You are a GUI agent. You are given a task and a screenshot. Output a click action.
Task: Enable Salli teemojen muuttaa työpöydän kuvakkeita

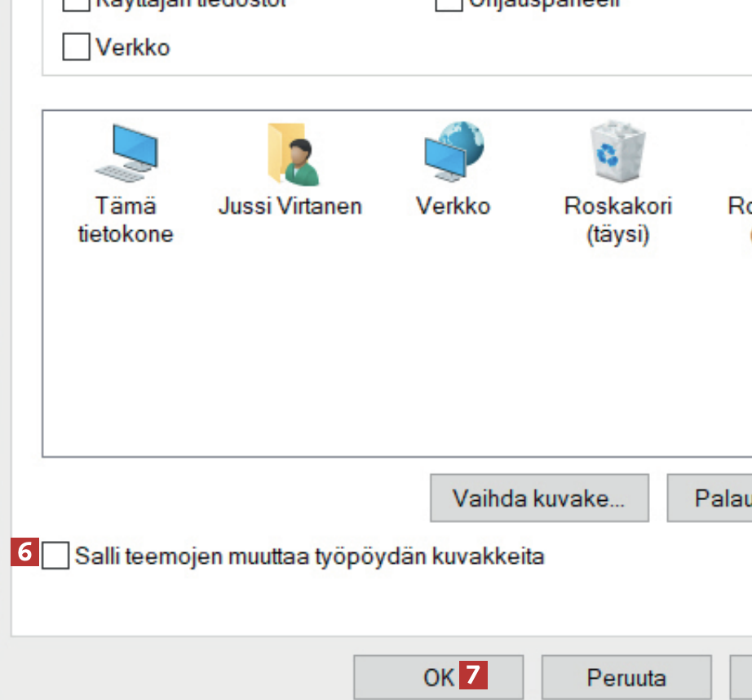coord(55,556)
